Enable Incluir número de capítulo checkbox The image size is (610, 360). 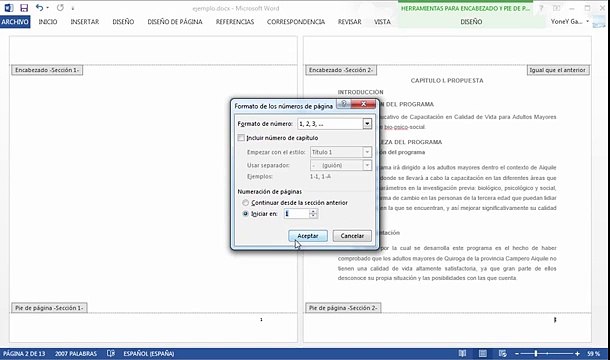[x=241, y=138]
